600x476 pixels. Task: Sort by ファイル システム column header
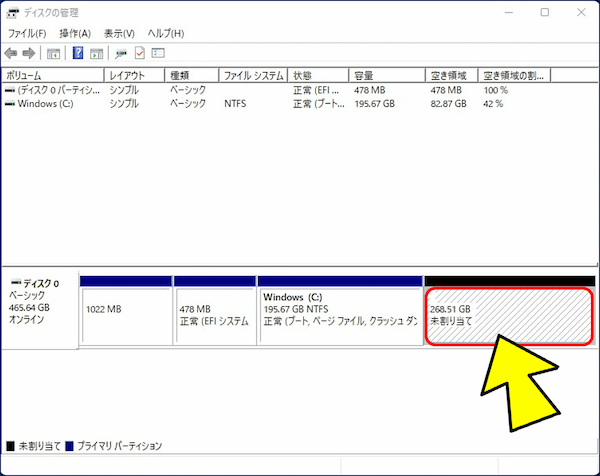coord(253,75)
